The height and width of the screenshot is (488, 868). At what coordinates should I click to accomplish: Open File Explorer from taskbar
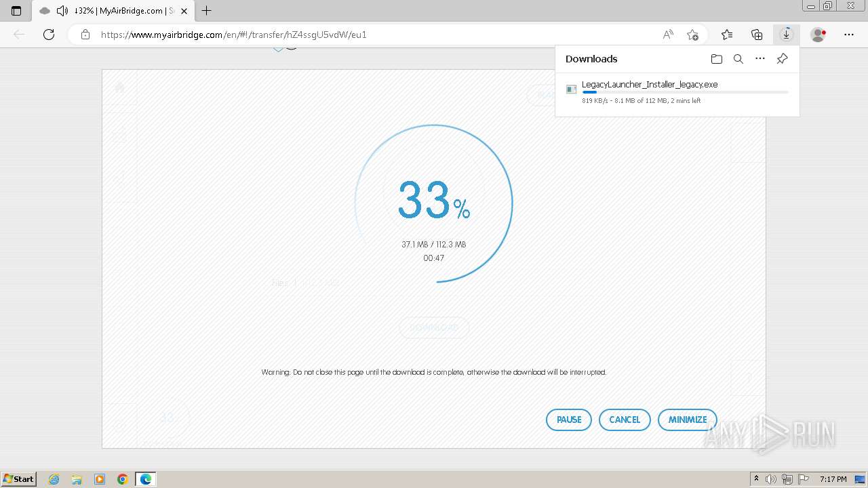click(77, 479)
